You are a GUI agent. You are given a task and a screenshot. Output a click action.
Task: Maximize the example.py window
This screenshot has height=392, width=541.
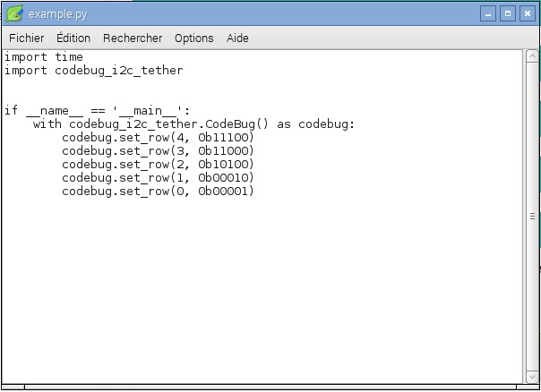pos(508,13)
